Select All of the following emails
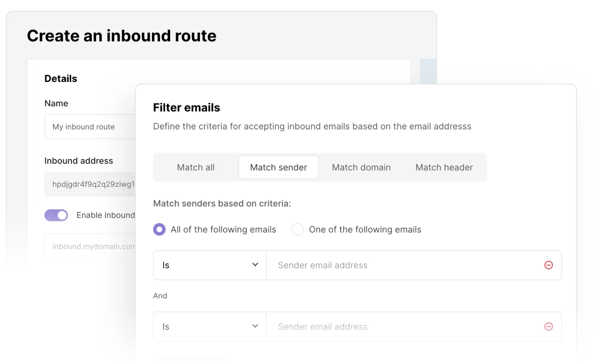 [x=159, y=230]
